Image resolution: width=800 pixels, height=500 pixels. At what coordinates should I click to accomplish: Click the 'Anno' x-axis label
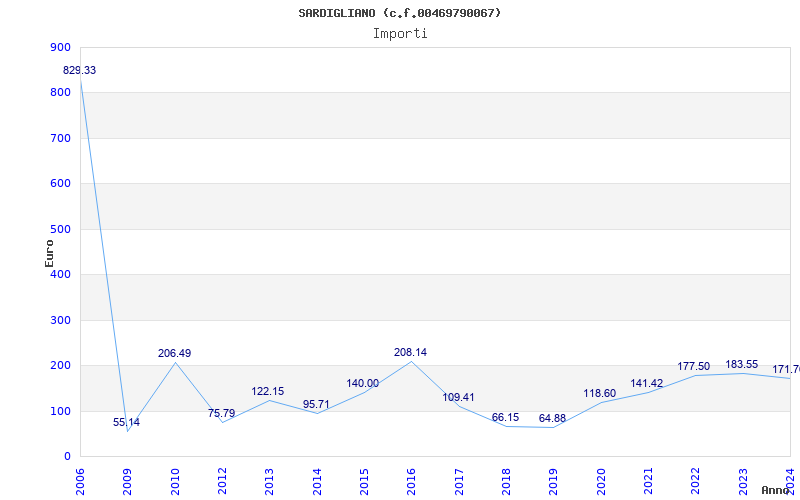click(x=776, y=490)
